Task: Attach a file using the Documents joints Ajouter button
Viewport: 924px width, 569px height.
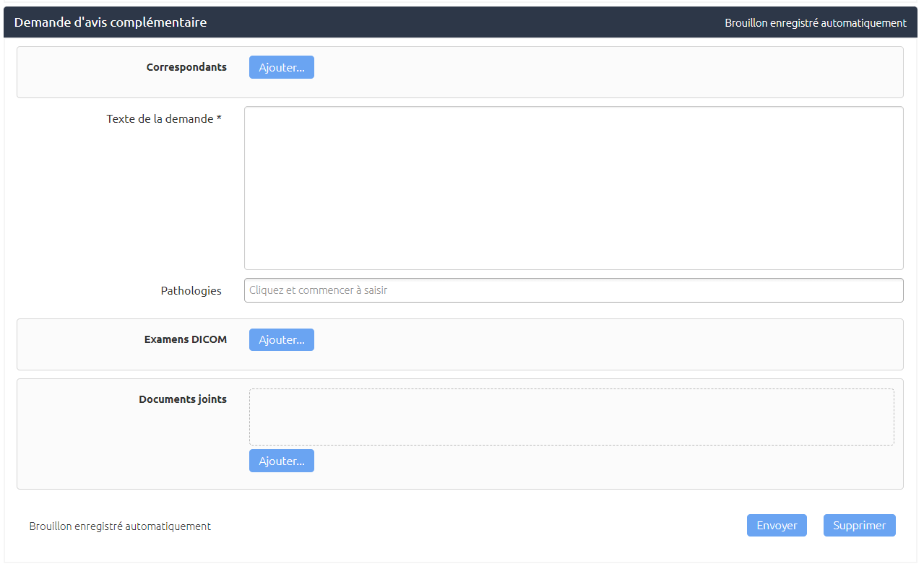Action: point(282,461)
